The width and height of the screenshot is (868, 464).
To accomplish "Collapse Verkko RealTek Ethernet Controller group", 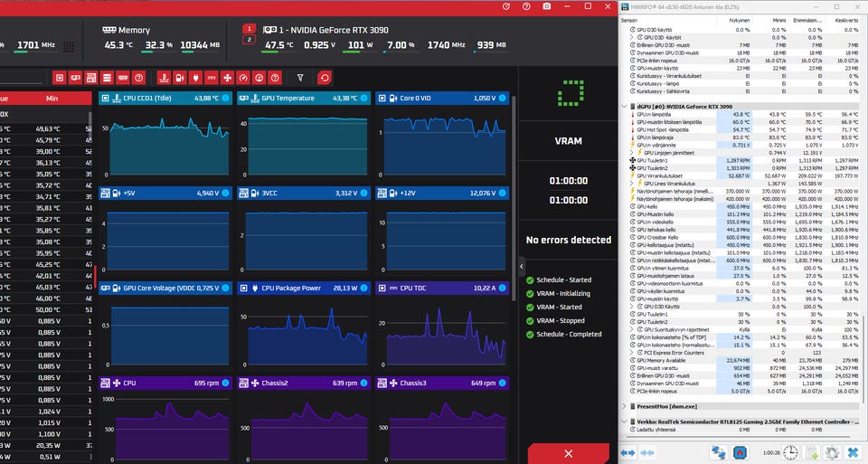I will 625,421.
